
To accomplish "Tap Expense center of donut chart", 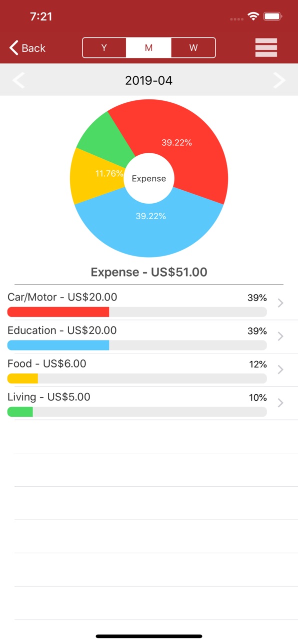I will [x=148, y=179].
